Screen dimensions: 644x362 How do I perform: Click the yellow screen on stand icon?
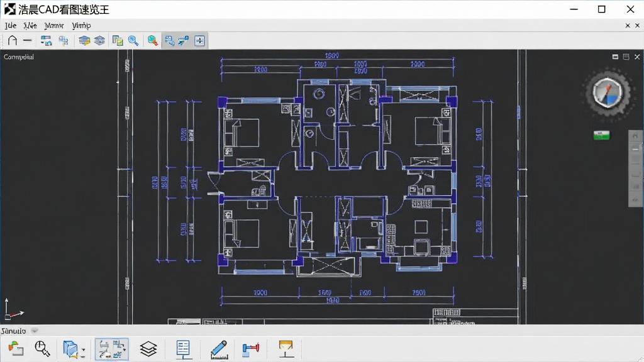point(286,349)
